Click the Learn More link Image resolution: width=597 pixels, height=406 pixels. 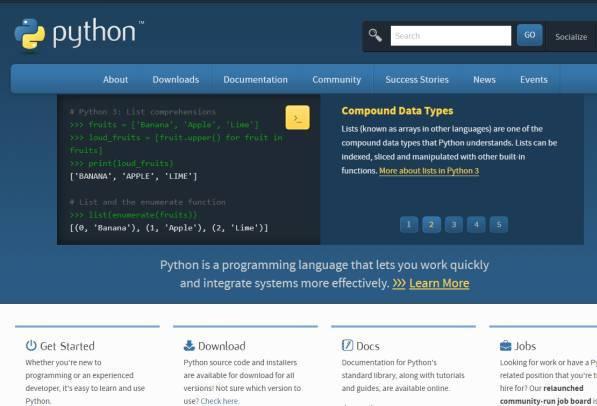coord(439,283)
